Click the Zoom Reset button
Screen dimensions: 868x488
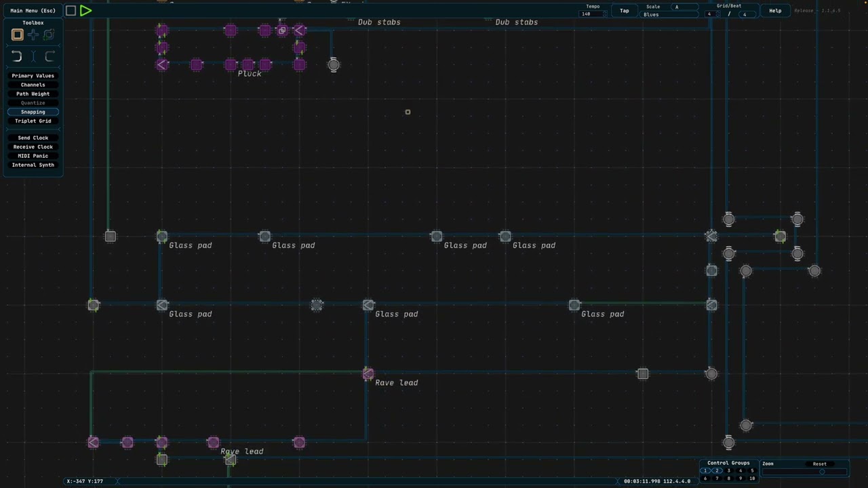tap(820, 464)
